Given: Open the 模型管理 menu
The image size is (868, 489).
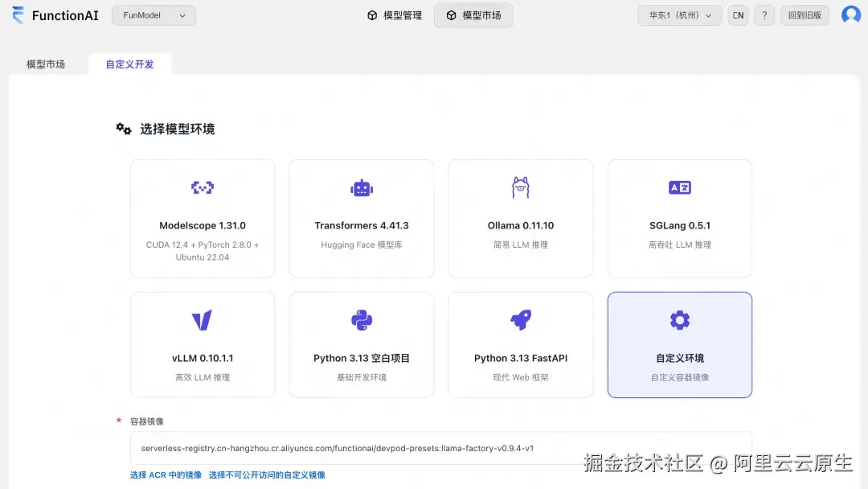Looking at the screenshot, I should [x=394, y=15].
